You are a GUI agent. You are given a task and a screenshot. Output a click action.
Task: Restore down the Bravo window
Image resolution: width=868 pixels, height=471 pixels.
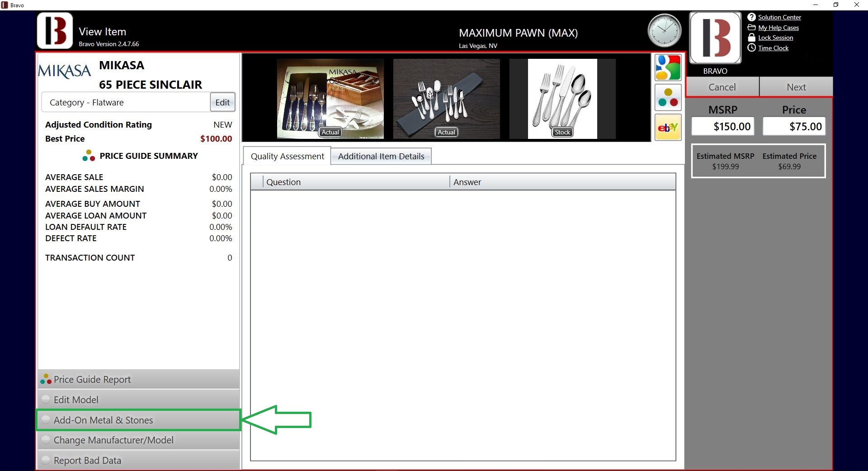[x=836, y=5]
